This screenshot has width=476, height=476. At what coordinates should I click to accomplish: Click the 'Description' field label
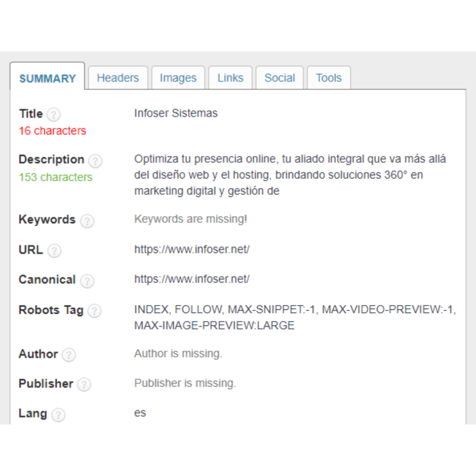(51, 159)
